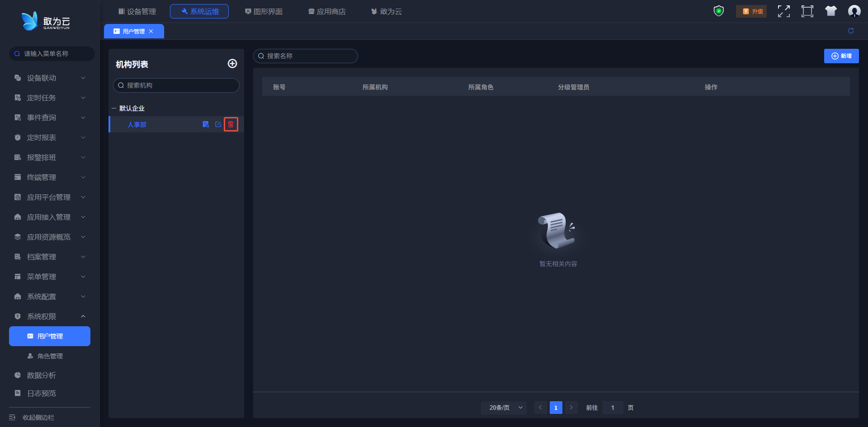Viewport: 868px width, 427px height.
Task: Delete 人事部 using the trash icon
Action: [231, 124]
